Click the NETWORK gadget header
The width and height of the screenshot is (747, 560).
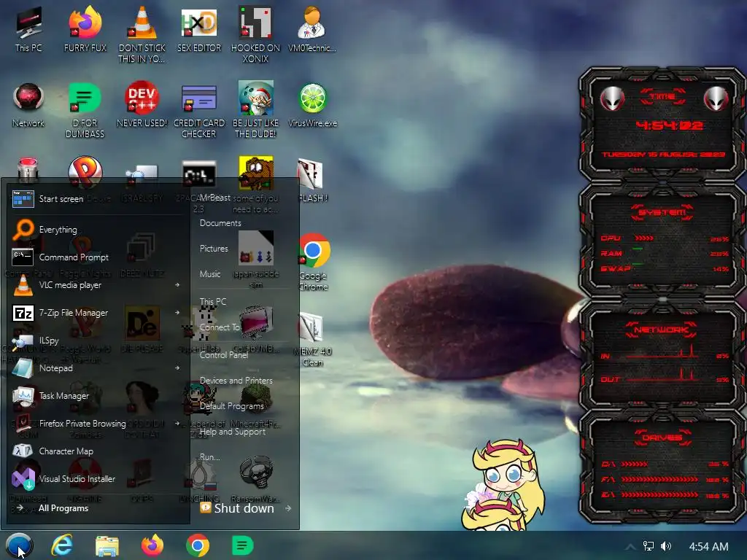click(662, 330)
